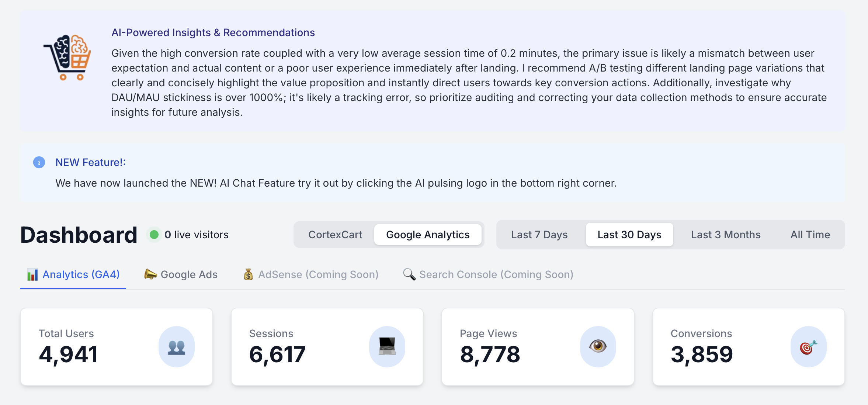Set date range to Last 7 Days
Viewport: 868px width, 405px height.
coord(539,235)
